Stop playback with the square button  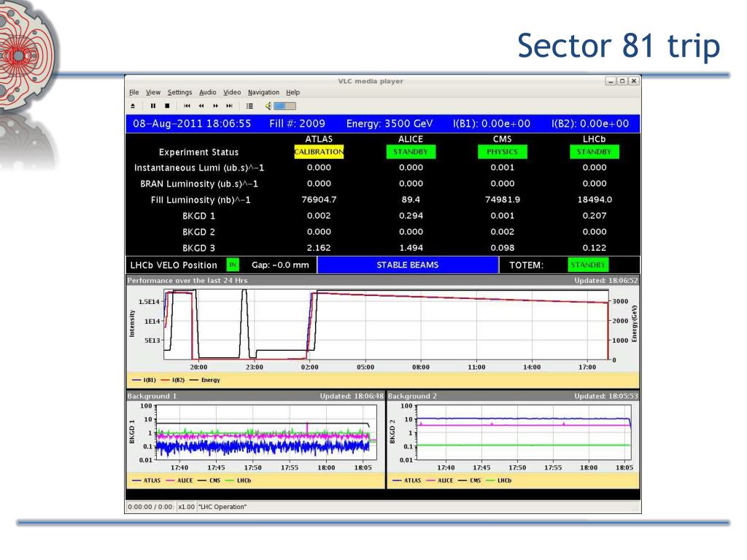[167, 106]
